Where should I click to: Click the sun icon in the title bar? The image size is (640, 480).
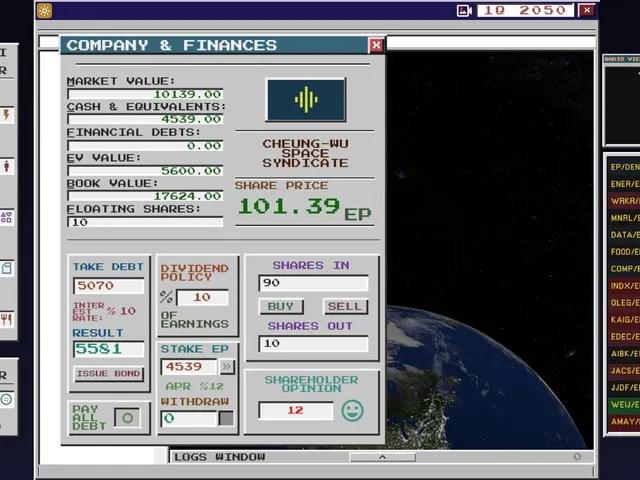tap(44, 11)
